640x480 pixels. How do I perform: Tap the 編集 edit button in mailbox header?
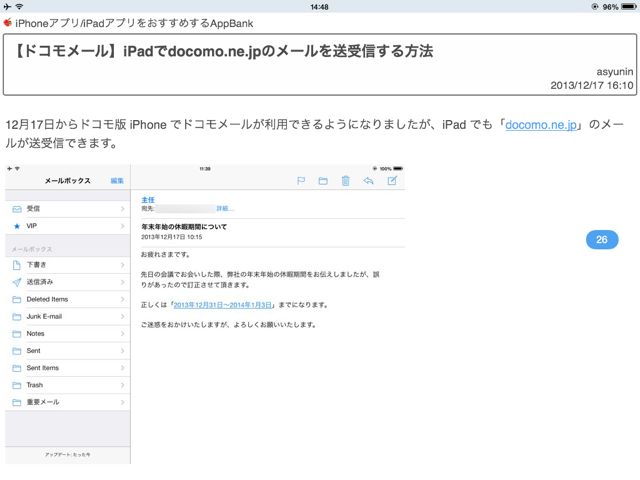(x=117, y=181)
